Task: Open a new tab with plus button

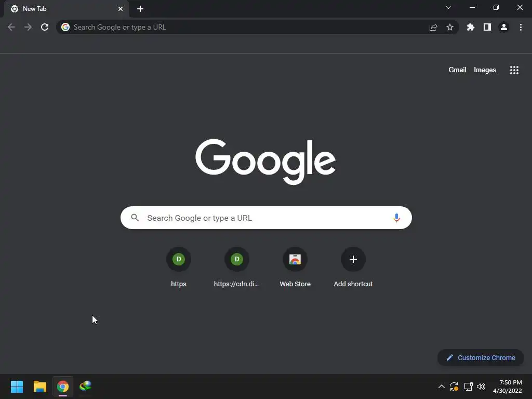Action: (140, 9)
